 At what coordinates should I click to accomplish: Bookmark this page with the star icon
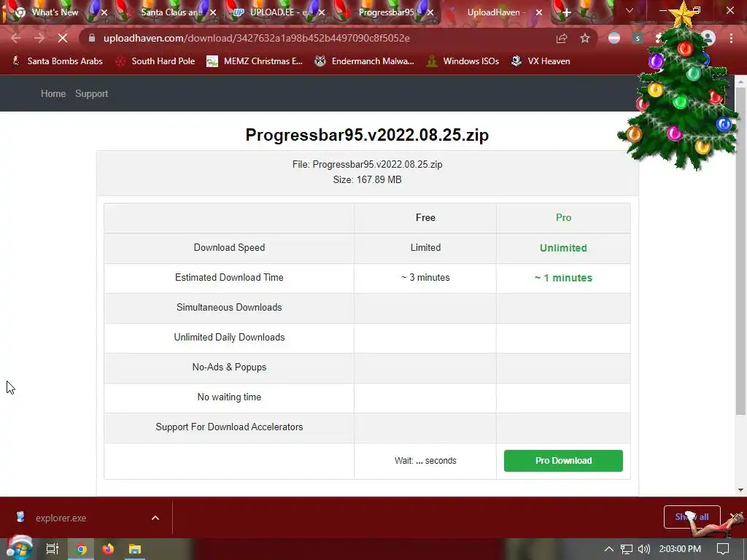coord(585,38)
